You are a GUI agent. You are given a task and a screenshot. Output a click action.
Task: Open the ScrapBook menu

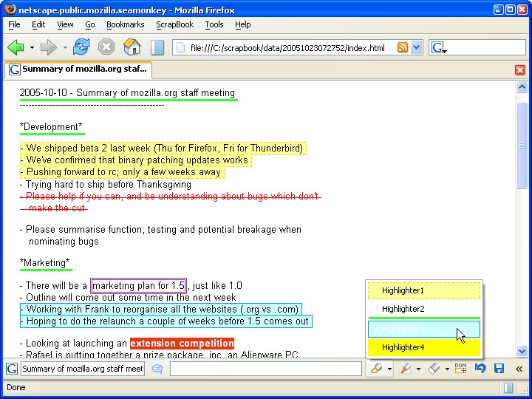[174, 24]
